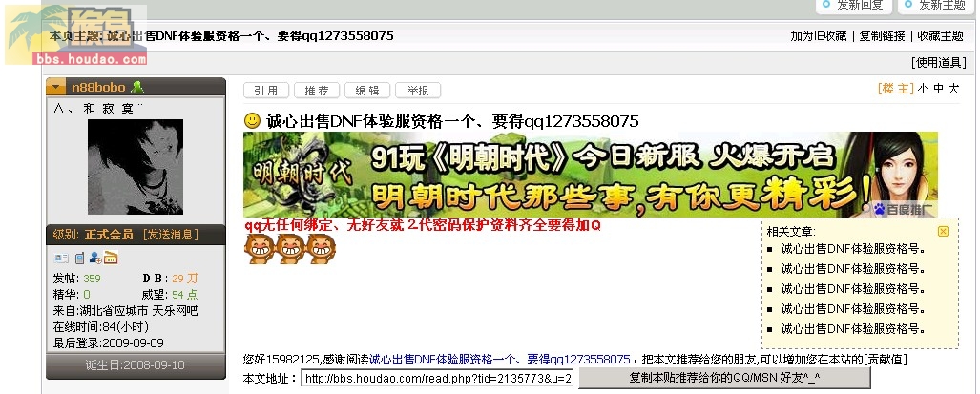The height and width of the screenshot is (394, 980).
Task: Click the mobile phone icon under avatar
Action: click(79, 258)
